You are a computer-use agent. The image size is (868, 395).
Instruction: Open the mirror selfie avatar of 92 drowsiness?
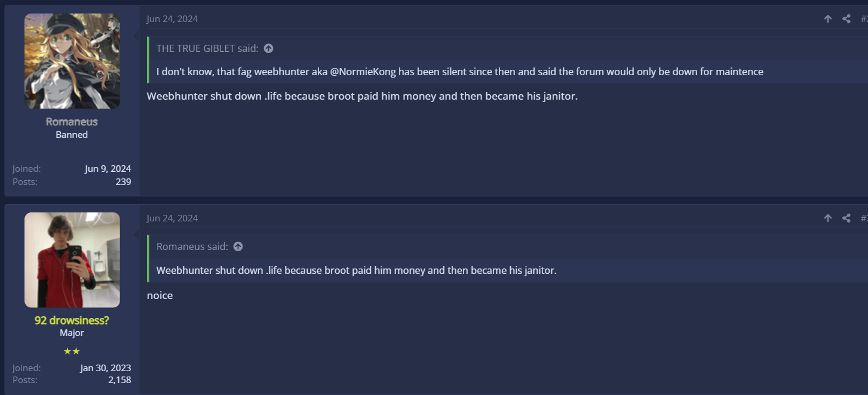(72, 260)
